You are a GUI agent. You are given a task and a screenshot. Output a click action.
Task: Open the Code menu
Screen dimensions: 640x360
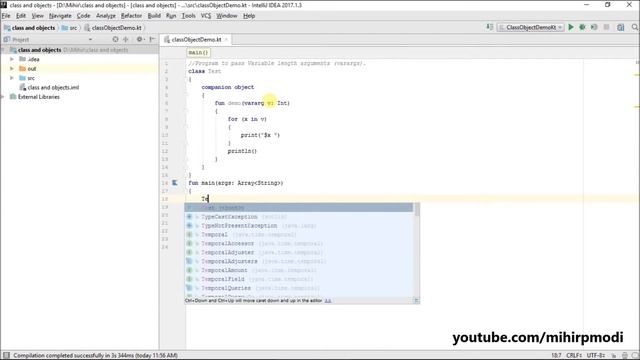click(84, 16)
